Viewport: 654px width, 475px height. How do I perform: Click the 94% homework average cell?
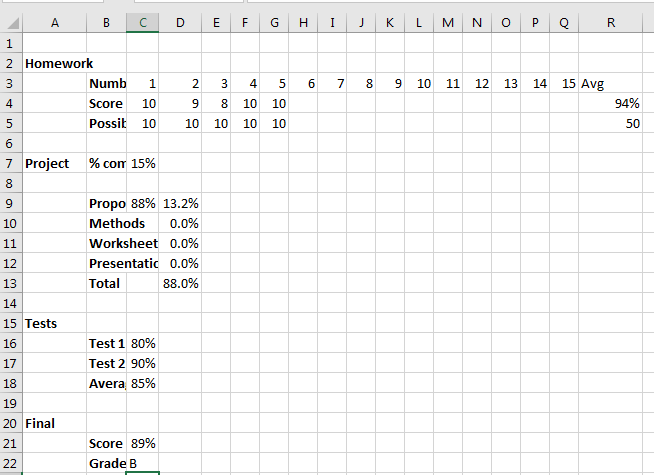click(611, 103)
